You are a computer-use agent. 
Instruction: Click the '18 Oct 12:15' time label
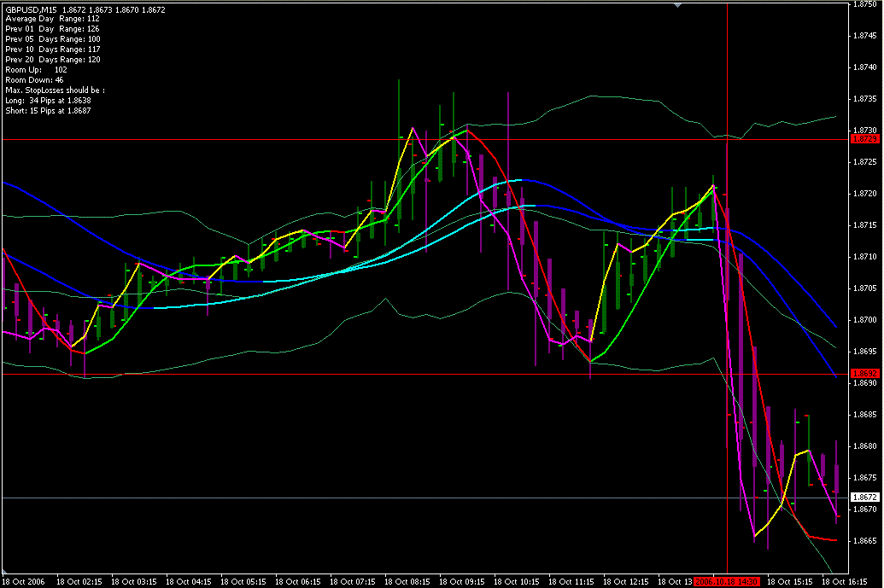(x=626, y=581)
